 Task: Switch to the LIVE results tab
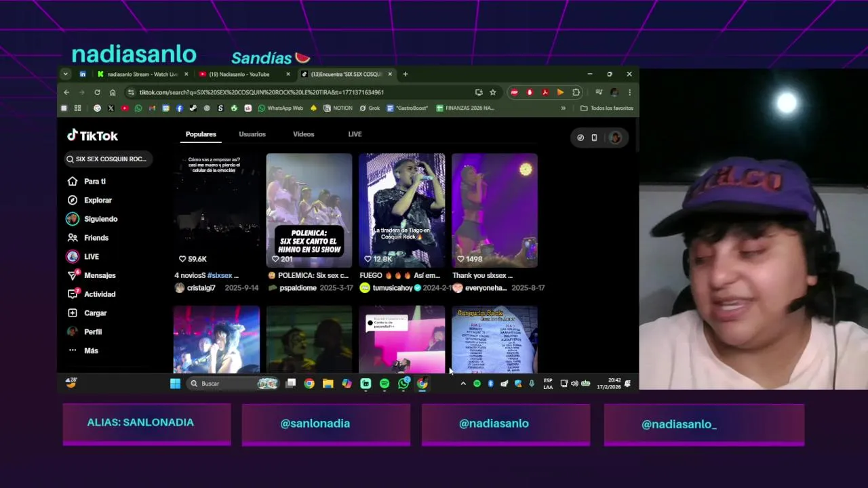coord(355,134)
